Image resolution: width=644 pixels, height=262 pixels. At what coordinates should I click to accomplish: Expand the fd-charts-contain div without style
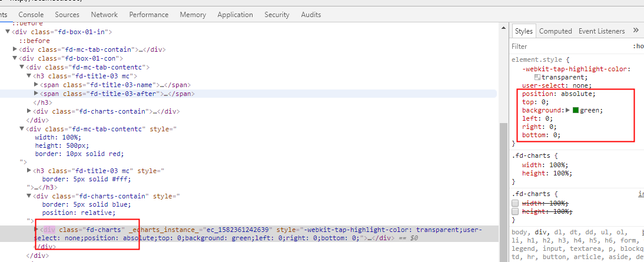[29, 111]
